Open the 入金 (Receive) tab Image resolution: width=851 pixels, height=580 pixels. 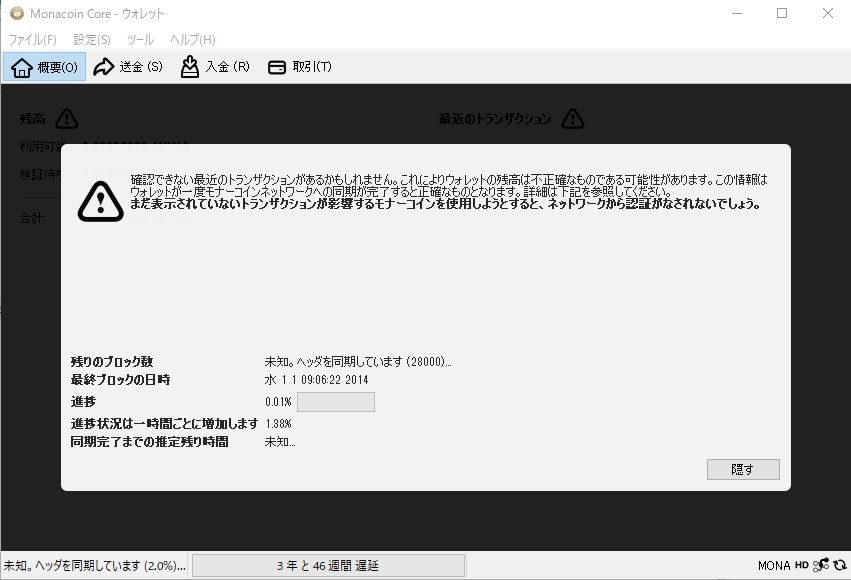coord(214,67)
